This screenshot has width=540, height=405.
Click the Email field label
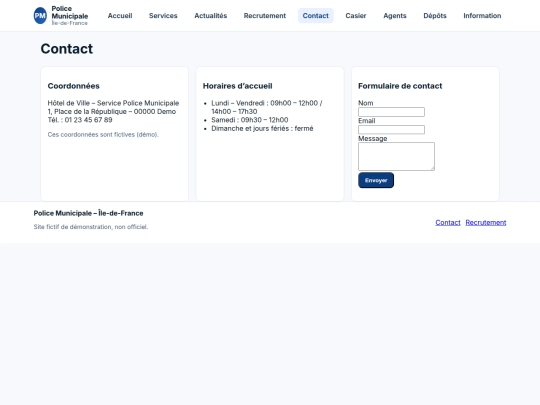point(366,121)
